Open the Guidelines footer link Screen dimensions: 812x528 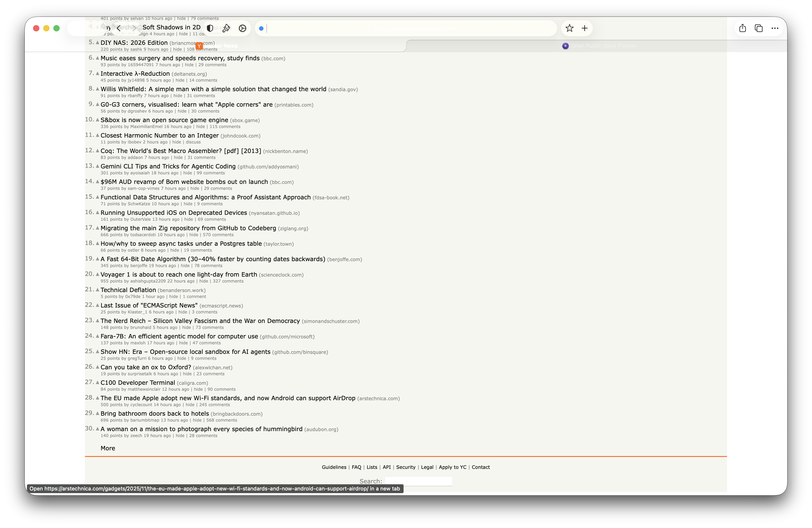(x=334, y=467)
